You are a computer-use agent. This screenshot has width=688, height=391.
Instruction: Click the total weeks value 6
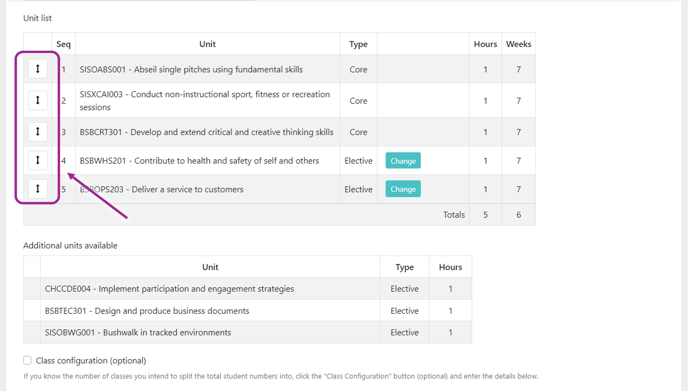pos(519,215)
